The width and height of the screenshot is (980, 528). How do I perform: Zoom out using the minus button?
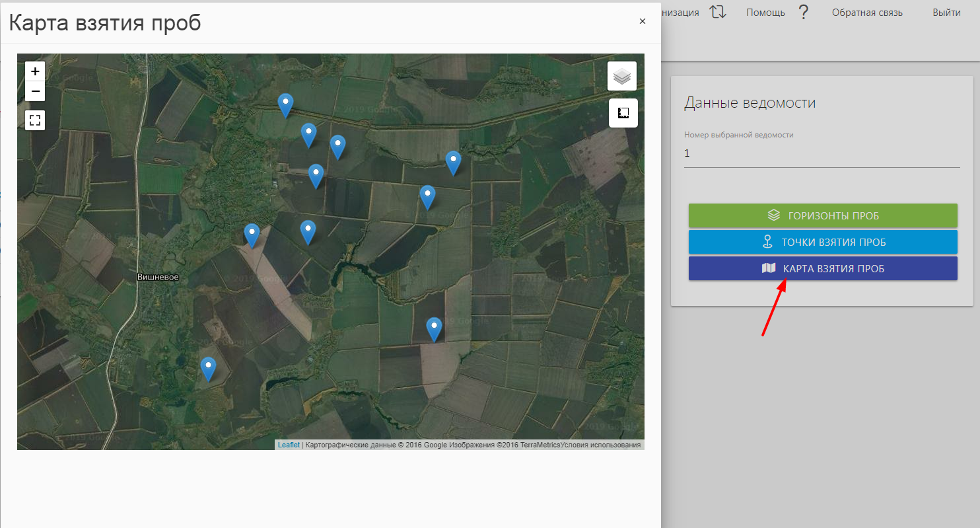pyautogui.click(x=35, y=91)
